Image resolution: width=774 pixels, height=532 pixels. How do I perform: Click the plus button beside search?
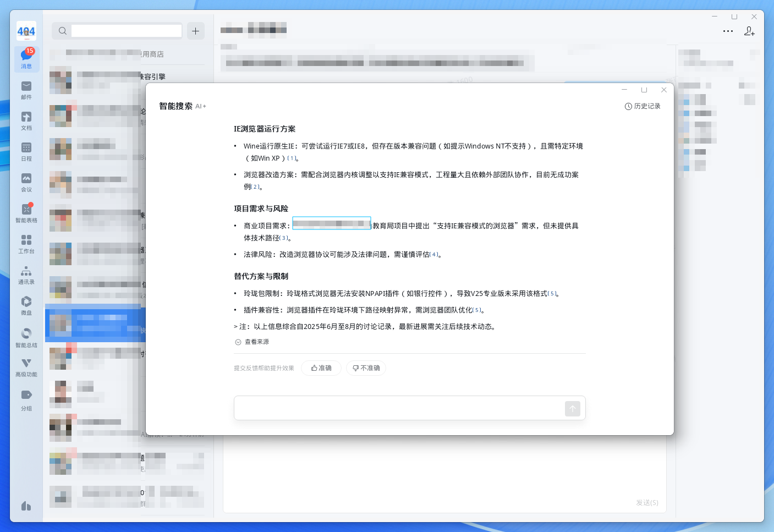pos(196,31)
